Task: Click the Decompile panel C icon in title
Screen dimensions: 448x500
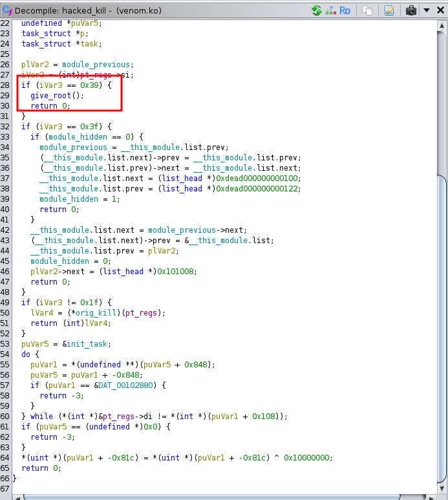Action: (x=7, y=10)
